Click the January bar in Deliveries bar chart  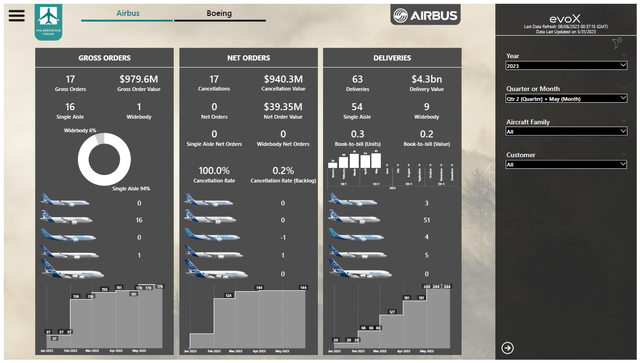tap(333, 165)
